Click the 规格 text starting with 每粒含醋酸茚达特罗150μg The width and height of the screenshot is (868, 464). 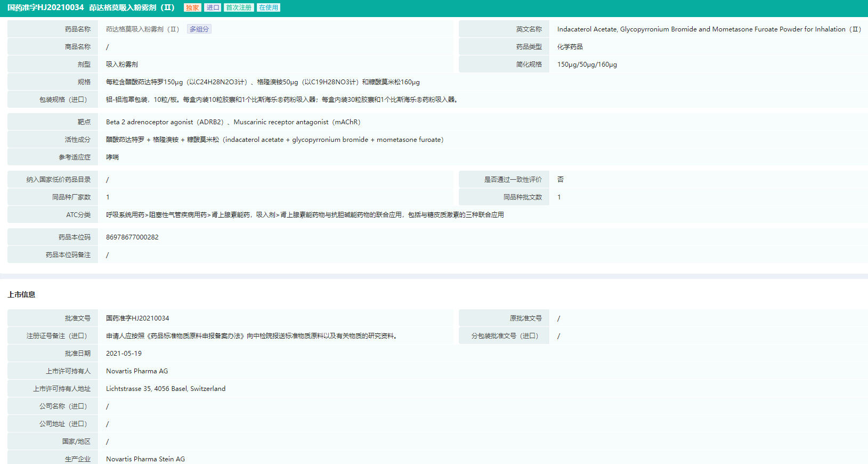tap(263, 82)
